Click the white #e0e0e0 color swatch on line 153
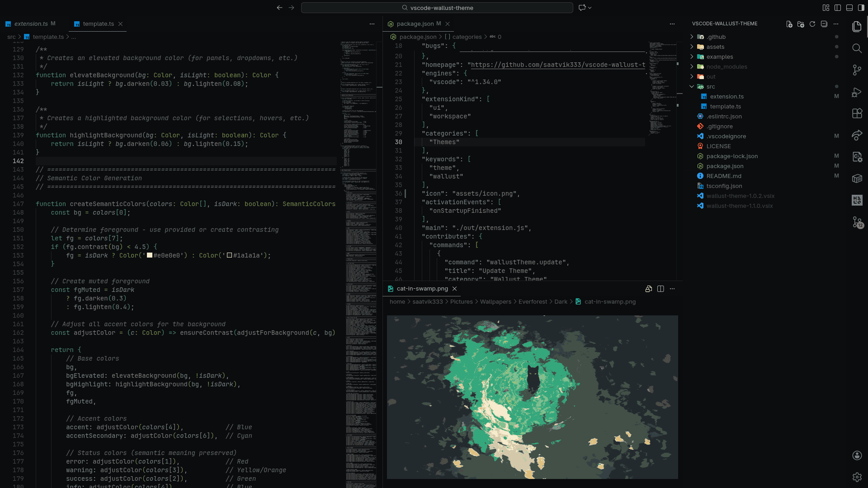The image size is (868, 488). coord(149,255)
